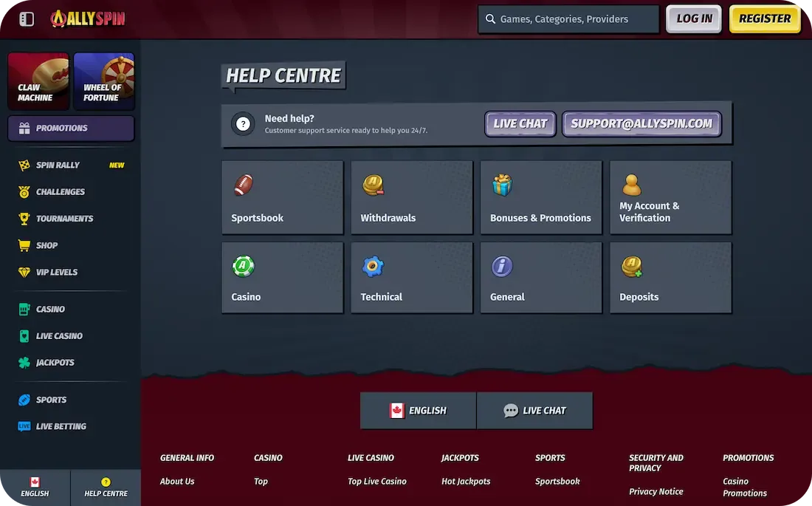Click the support@allyspin.com button
This screenshot has height=506, width=812.
click(x=641, y=124)
